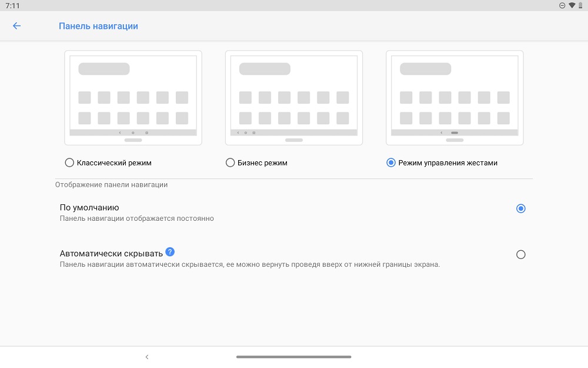Select the Классический режим radio button
588x368 pixels.
coord(69,163)
